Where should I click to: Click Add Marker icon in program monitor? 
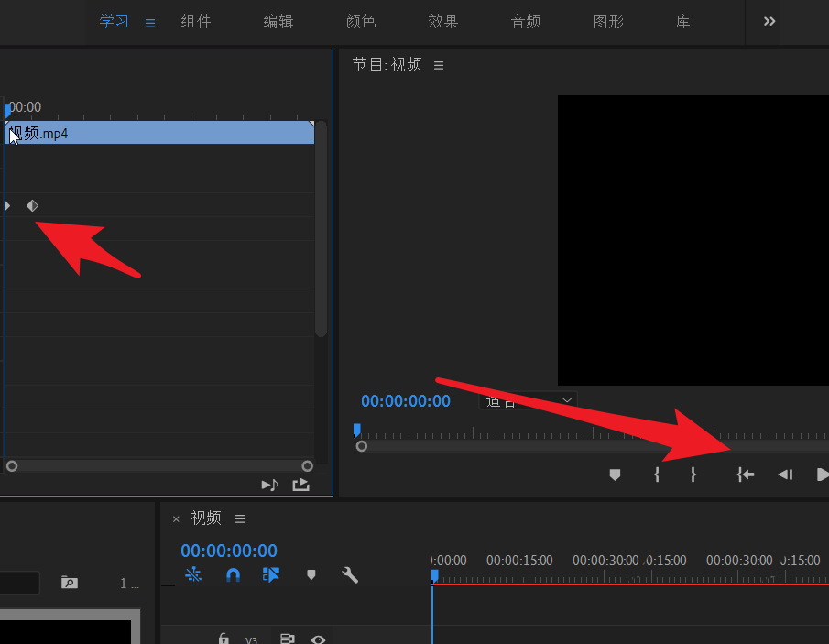(615, 475)
